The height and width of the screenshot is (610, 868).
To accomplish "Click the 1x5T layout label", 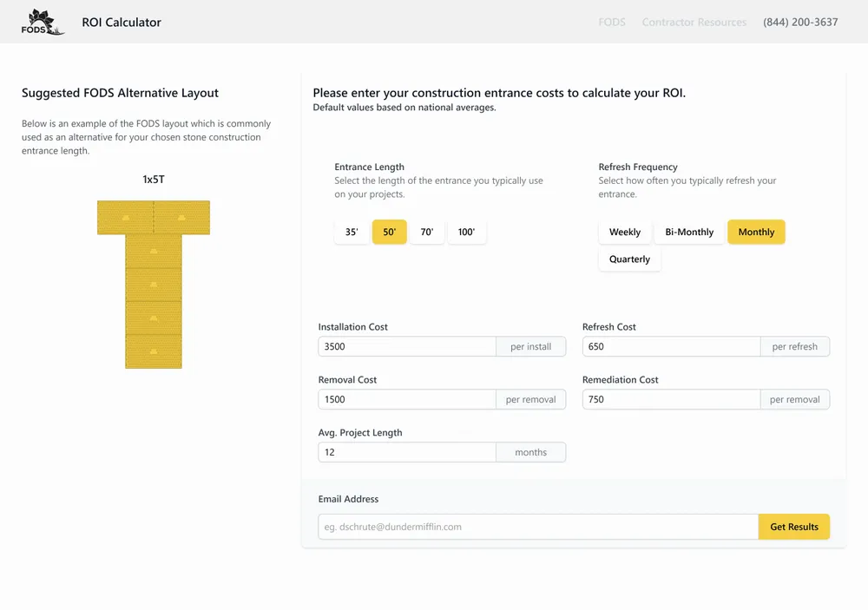I will pos(154,180).
